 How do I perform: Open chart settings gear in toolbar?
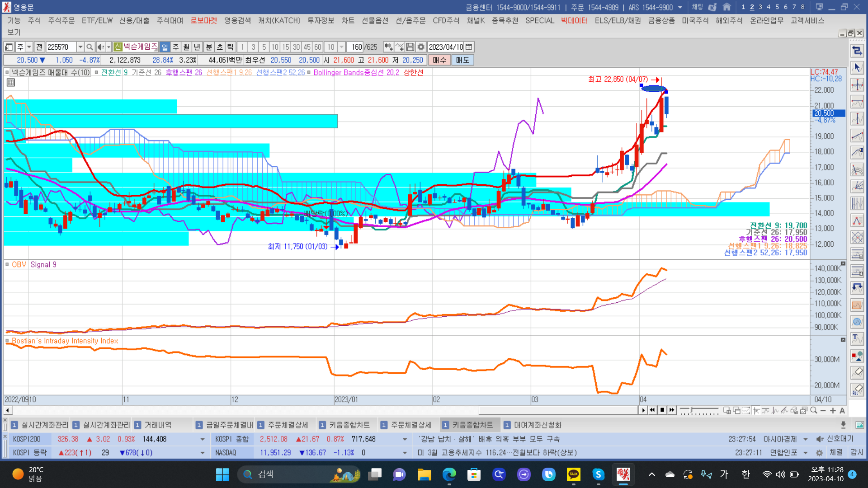coord(421,47)
